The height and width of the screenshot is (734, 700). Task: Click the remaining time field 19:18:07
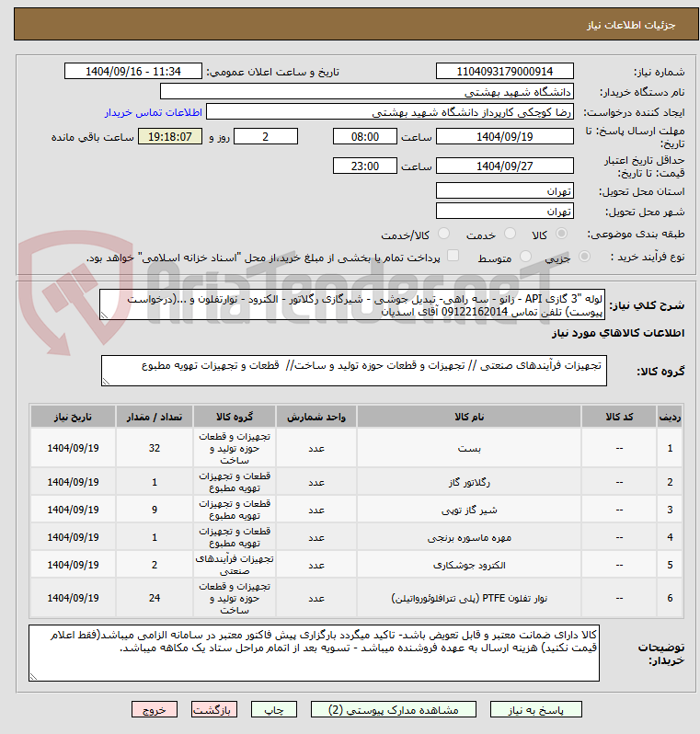(x=170, y=136)
